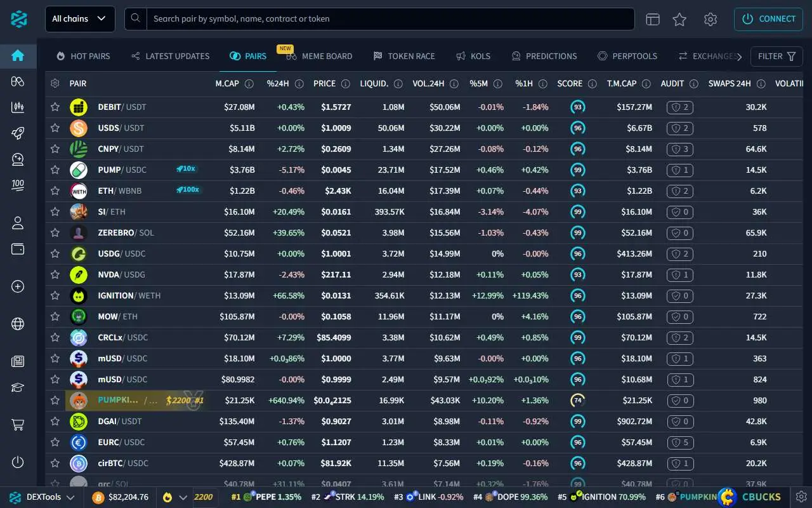Toggle favorite star for EURC/USDC
This screenshot has width=812, height=508.
(x=55, y=442)
